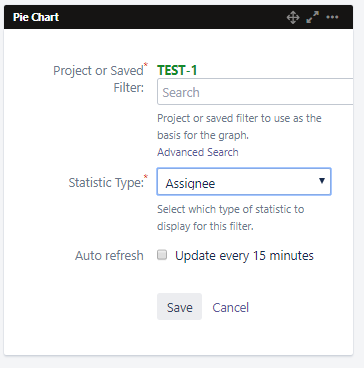Image resolution: width=364 pixels, height=368 pixels.
Task: Click the Statistic Type dropdown arrow
Action: pyautogui.click(x=322, y=181)
